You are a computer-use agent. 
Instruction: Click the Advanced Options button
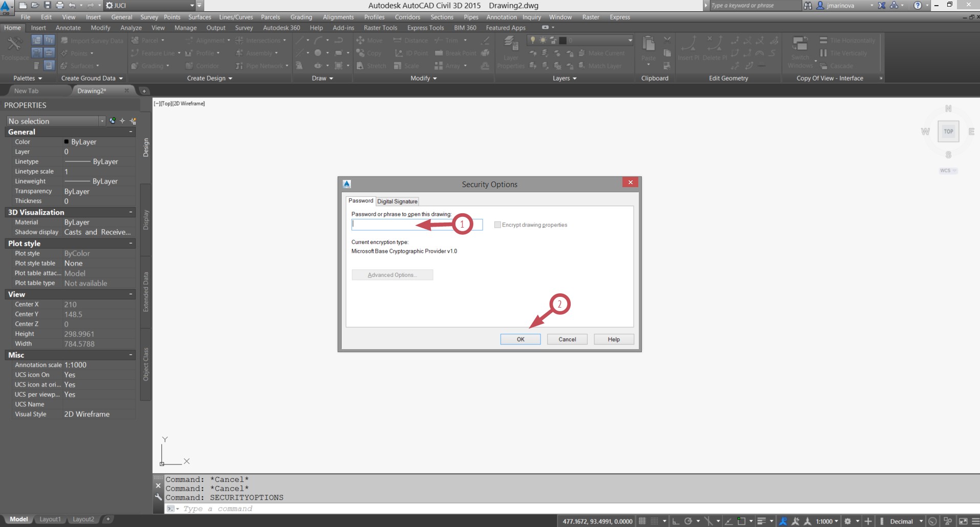[392, 275]
